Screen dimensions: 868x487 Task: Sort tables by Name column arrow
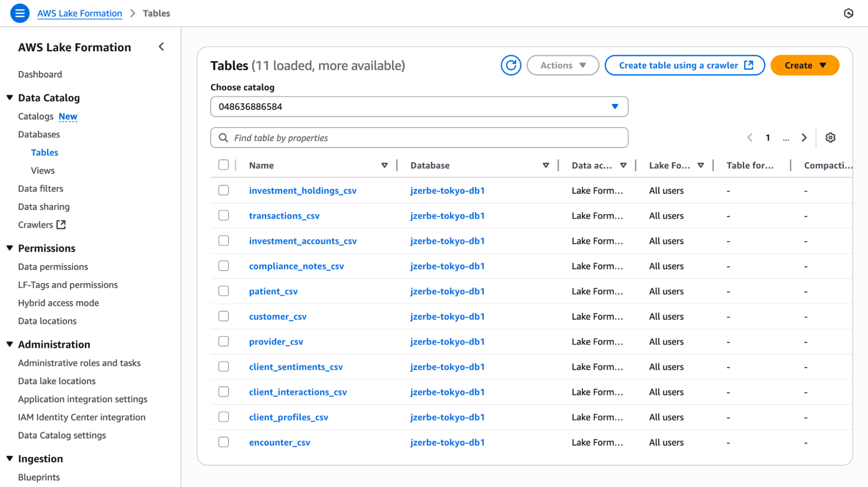coord(384,166)
